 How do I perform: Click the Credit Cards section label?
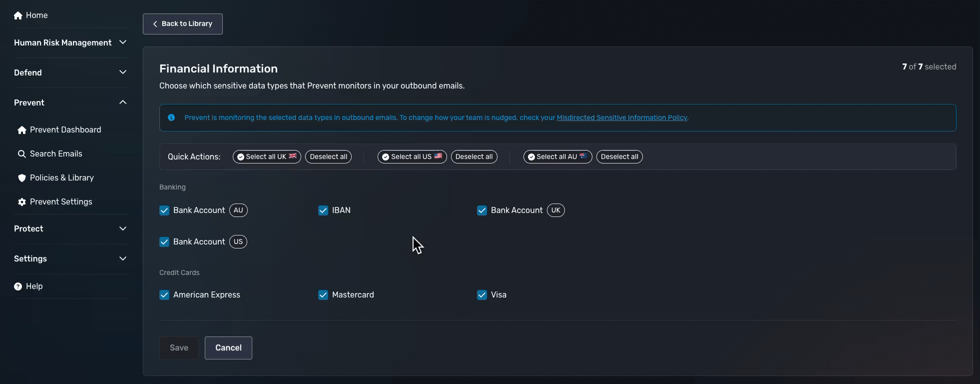[x=179, y=273]
